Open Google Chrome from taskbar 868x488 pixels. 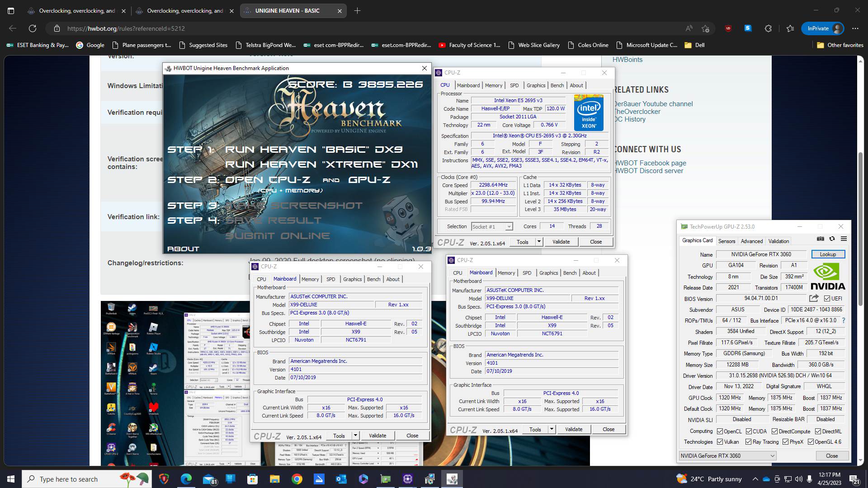297,479
